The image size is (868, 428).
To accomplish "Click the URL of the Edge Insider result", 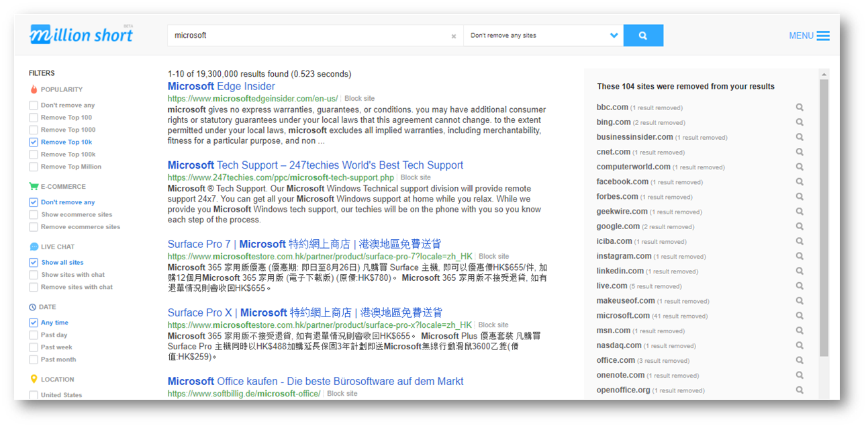I will 253,99.
